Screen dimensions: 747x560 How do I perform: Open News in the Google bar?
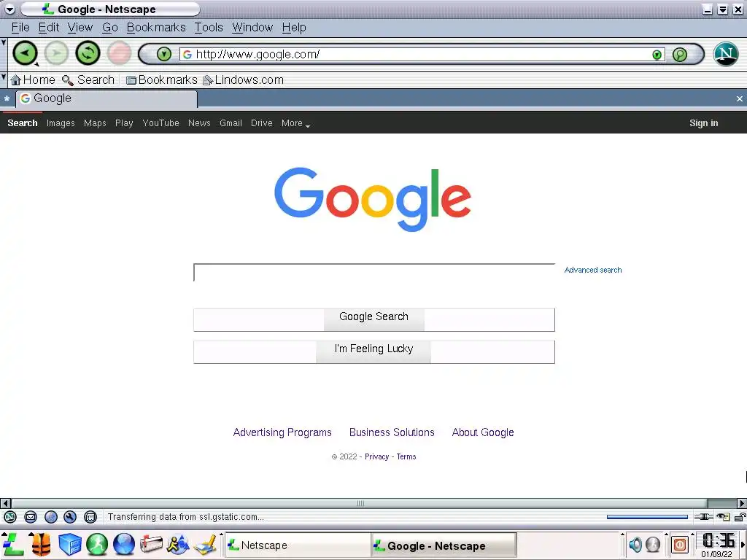pyautogui.click(x=199, y=122)
